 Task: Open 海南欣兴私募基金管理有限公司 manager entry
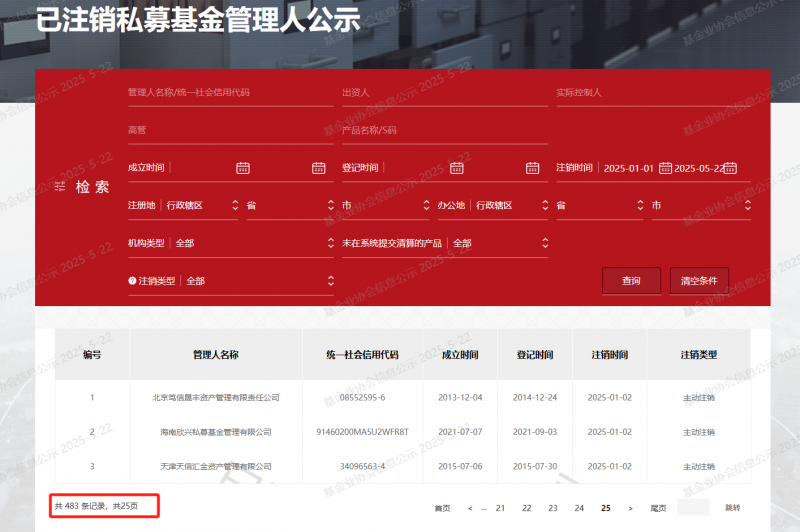[x=216, y=432]
